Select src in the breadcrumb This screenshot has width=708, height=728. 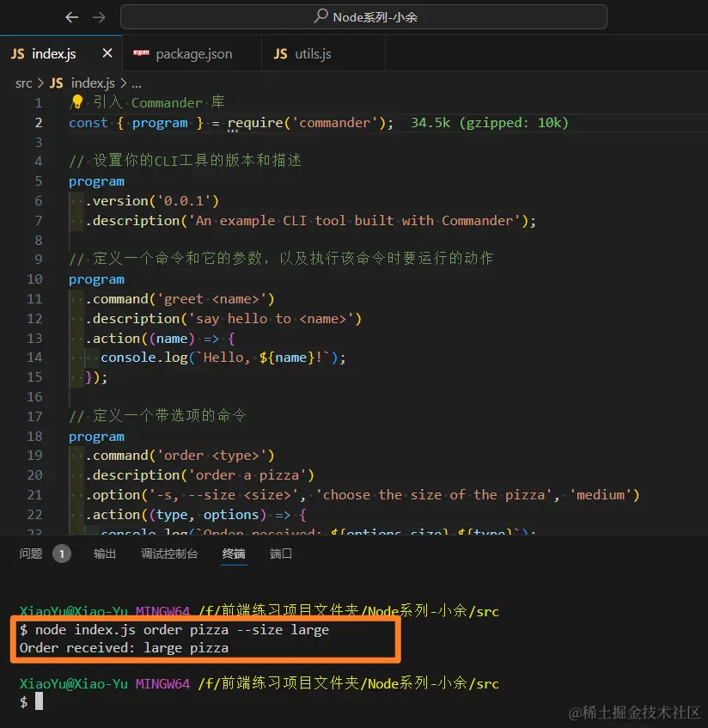pyautogui.click(x=24, y=83)
